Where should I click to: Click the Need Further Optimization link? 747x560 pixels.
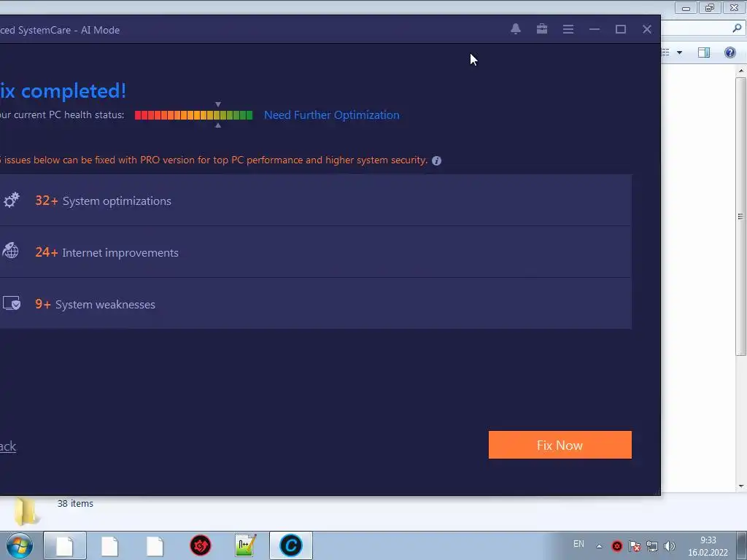[332, 114]
